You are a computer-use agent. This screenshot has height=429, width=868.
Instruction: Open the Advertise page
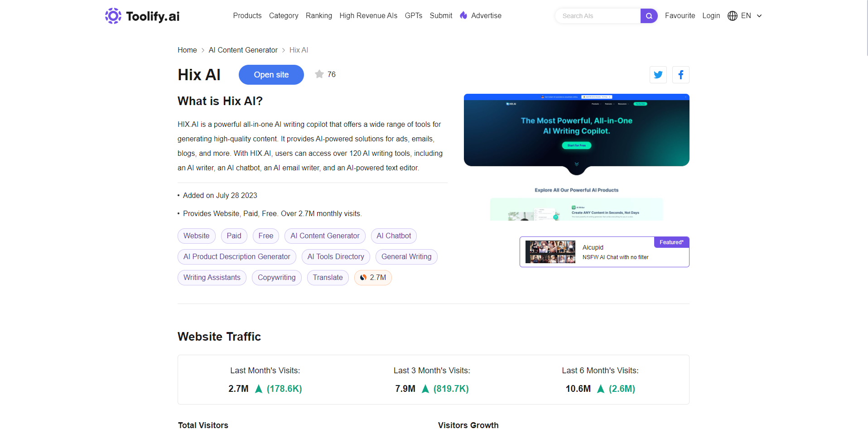[x=486, y=15]
